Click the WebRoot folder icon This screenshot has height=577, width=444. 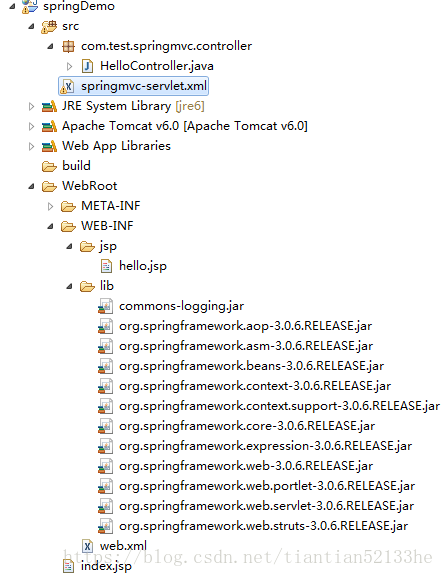tap(49, 186)
